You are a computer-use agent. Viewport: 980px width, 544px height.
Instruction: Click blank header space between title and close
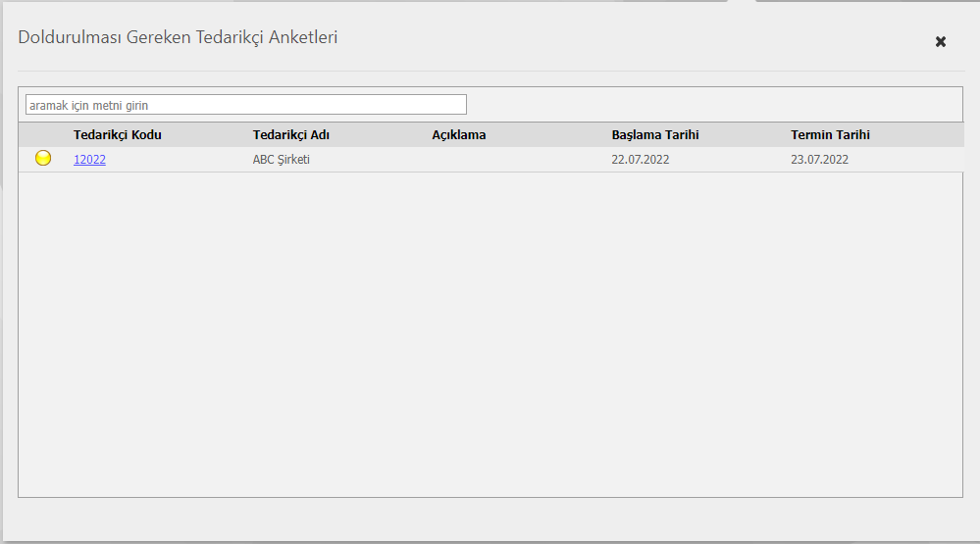(x=638, y=39)
